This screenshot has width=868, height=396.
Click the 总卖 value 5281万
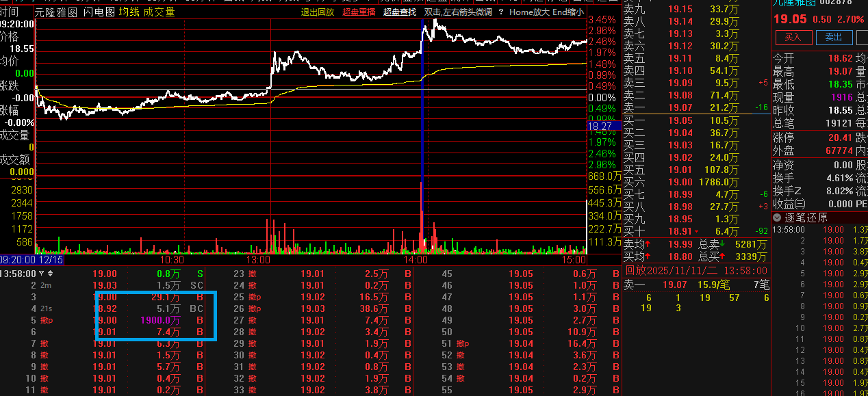coord(751,244)
